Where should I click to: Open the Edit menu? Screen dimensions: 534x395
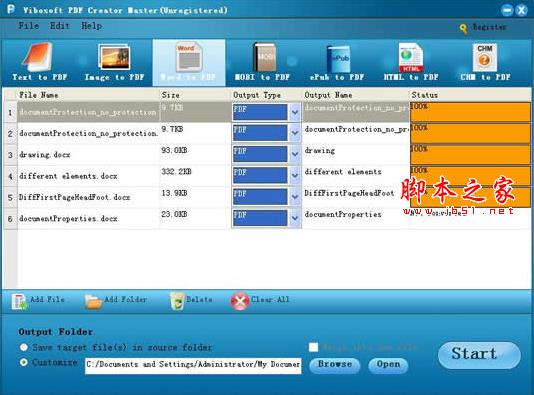pyautogui.click(x=60, y=26)
